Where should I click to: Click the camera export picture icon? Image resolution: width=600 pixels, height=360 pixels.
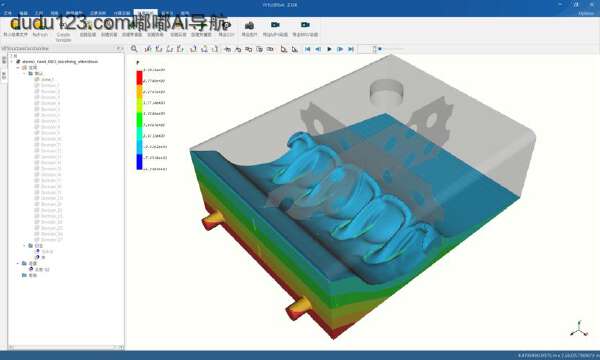(249, 26)
